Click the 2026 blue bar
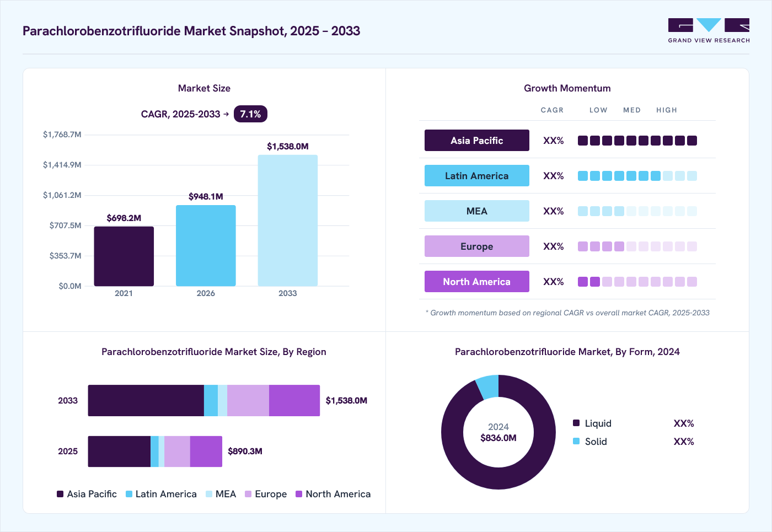Viewport: 772px width, 532px height. click(206, 246)
